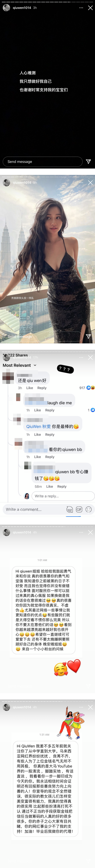
Task: Open more options on the 3h story
Action: click(x=81, y=7)
